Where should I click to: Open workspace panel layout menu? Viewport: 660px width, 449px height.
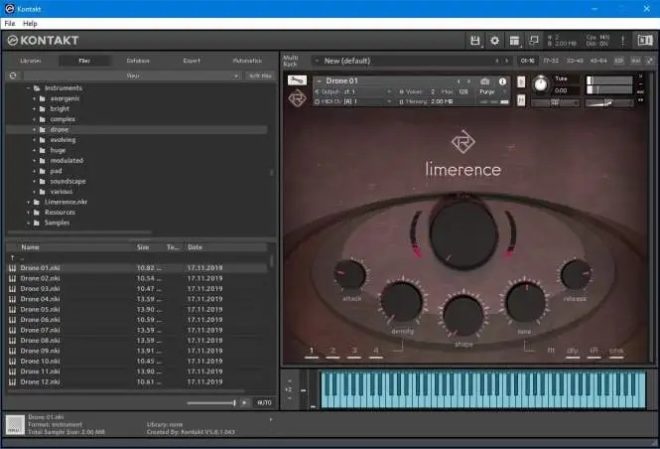click(514, 41)
